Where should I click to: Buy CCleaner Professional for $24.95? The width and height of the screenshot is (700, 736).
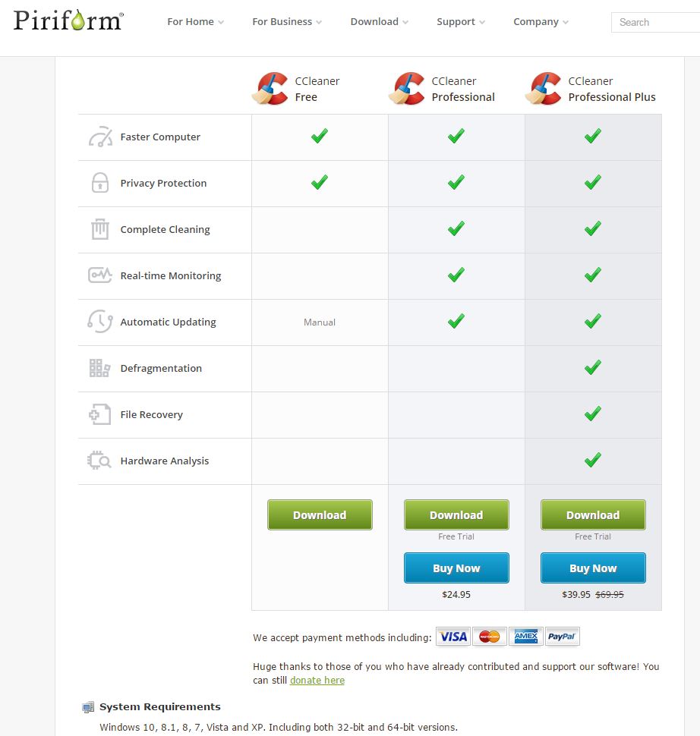pos(456,568)
